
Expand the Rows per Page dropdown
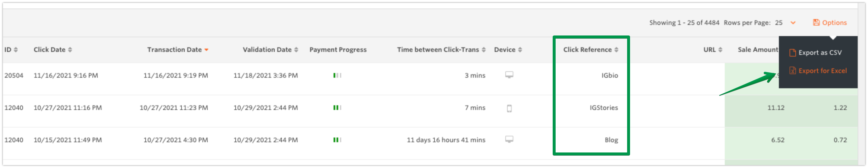tap(793, 23)
